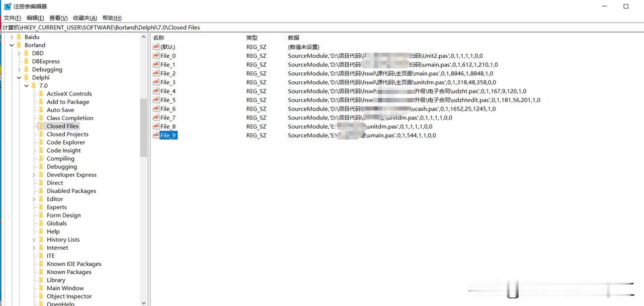
Task: Click the ab string icon for File_7
Action: click(x=156, y=118)
